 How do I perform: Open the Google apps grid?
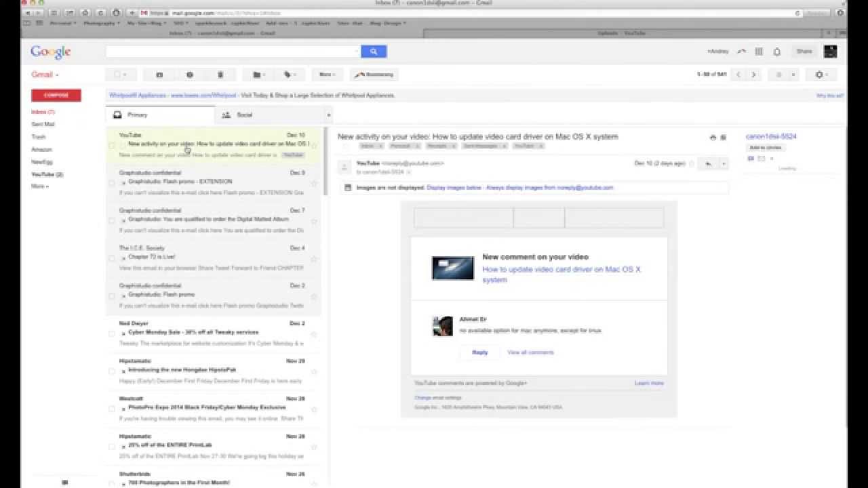pos(759,52)
